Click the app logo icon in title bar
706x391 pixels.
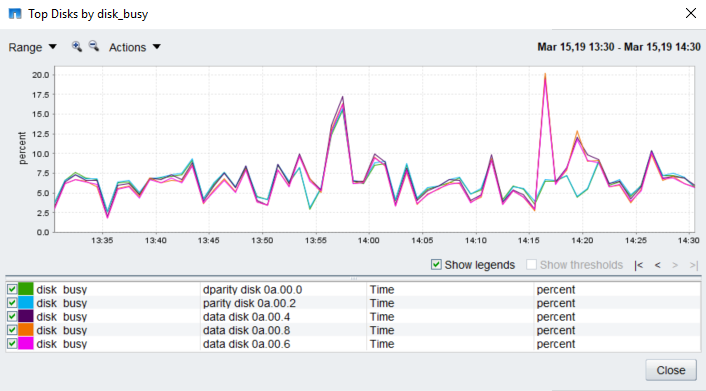coord(15,14)
